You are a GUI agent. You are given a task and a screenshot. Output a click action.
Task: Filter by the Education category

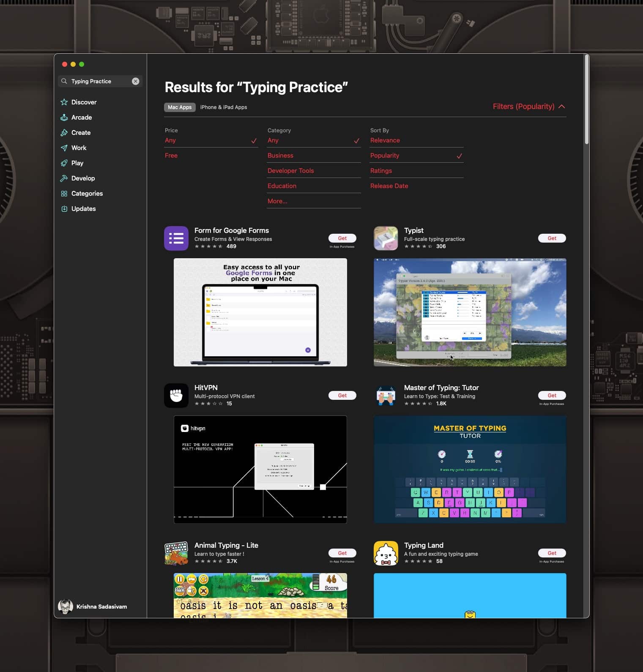tap(282, 186)
